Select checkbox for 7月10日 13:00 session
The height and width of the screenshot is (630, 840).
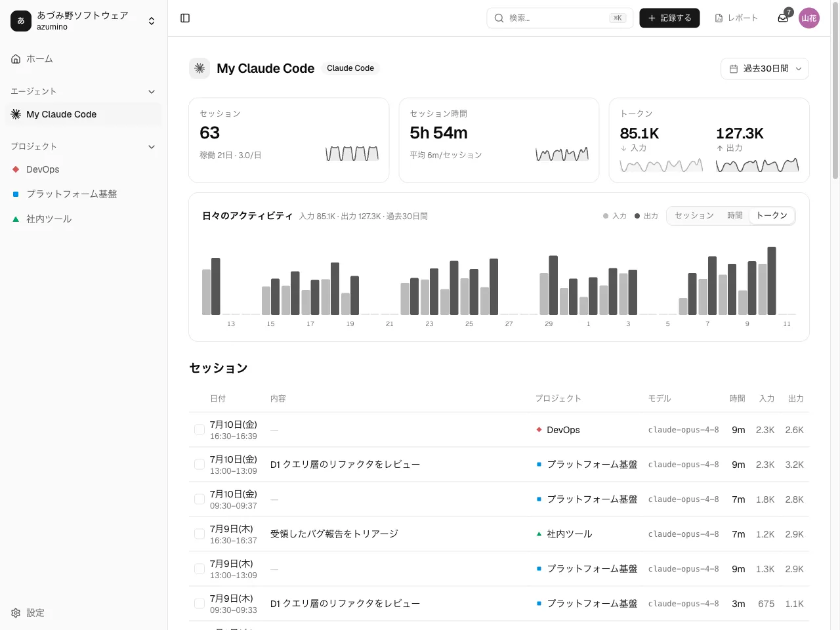point(199,465)
